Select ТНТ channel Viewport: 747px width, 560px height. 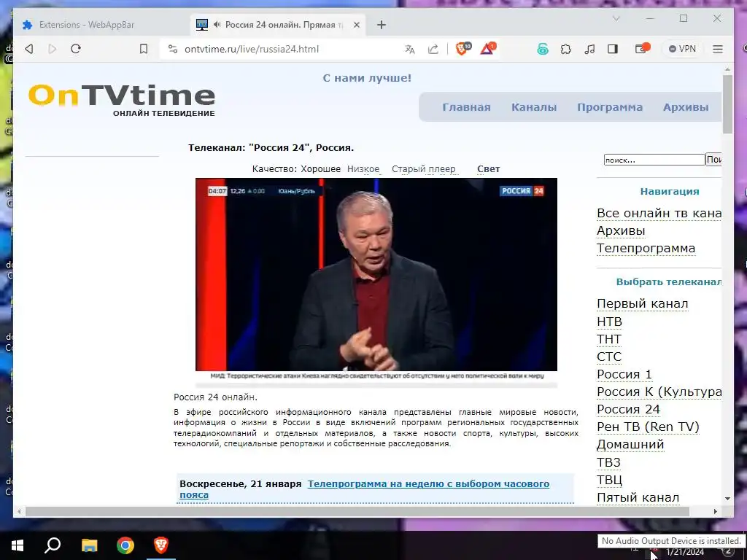pyautogui.click(x=609, y=340)
